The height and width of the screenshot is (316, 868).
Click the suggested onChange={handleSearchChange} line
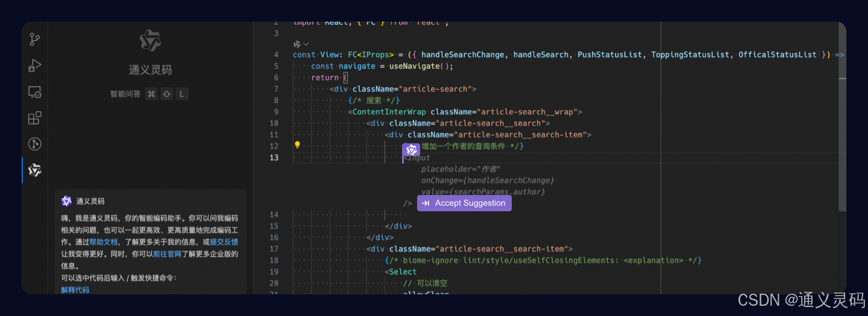(x=488, y=181)
